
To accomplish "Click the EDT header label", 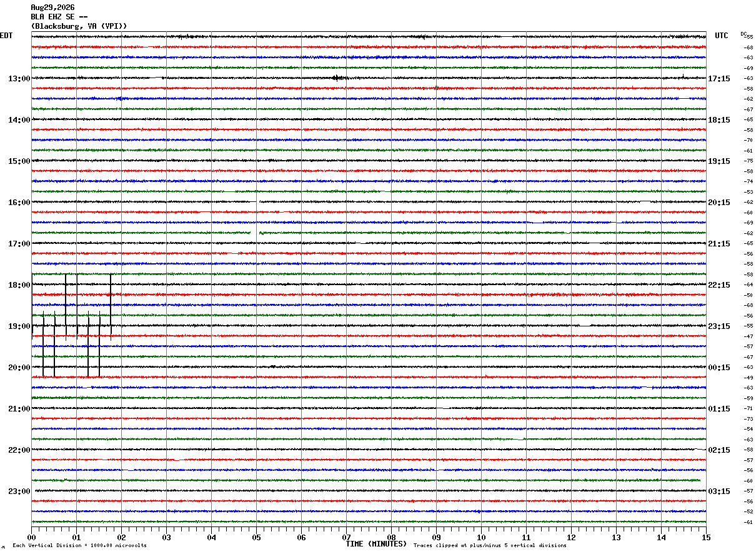I will point(6,36).
